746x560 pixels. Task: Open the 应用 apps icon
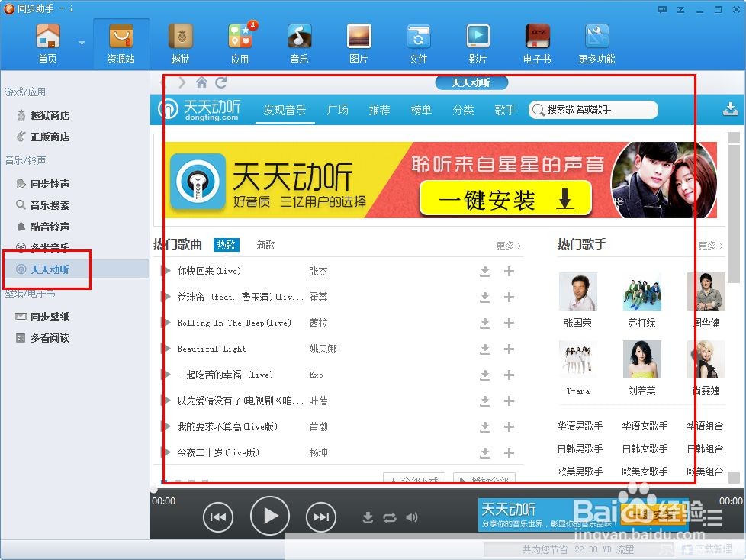240,43
